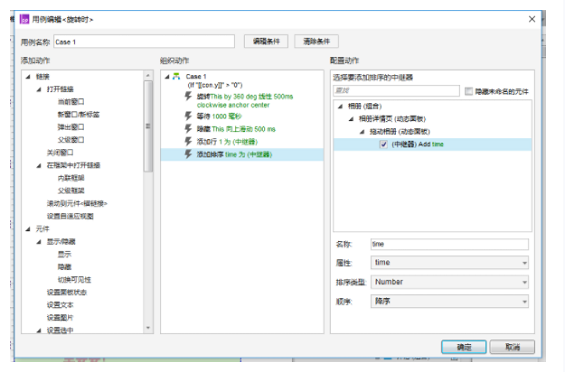Screen dimensions: 565x372
Task: Click the lightning icon of the rotate action
Action: coord(188,96)
